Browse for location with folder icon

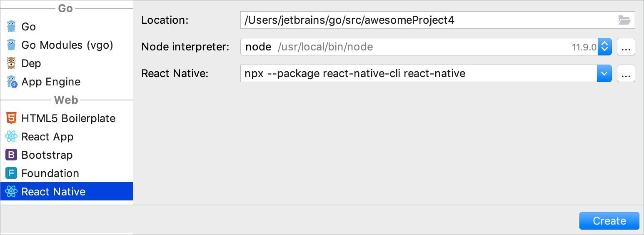point(624,20)
